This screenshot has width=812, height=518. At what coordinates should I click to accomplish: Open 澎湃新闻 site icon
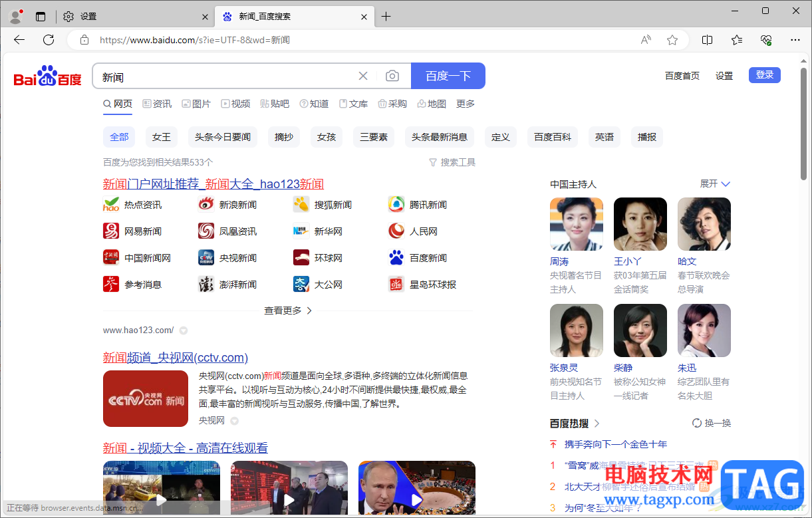pyautogui.click(x=206, y=285)
